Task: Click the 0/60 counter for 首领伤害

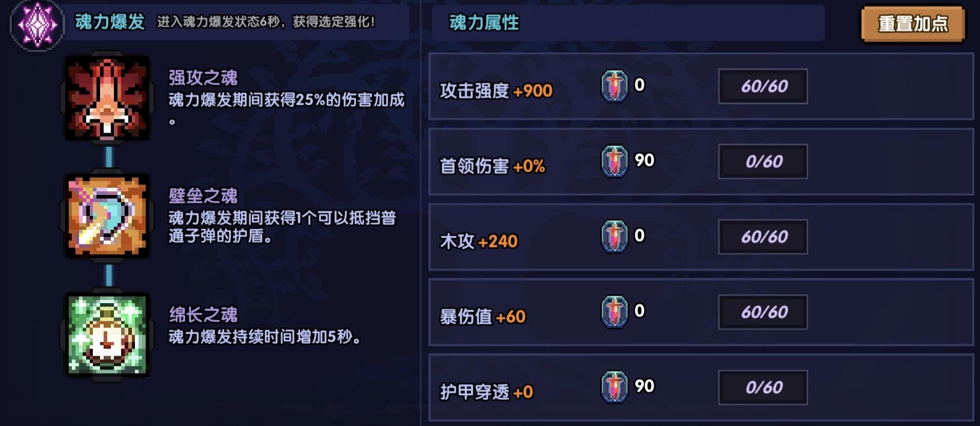Action: tap(762, 160)
